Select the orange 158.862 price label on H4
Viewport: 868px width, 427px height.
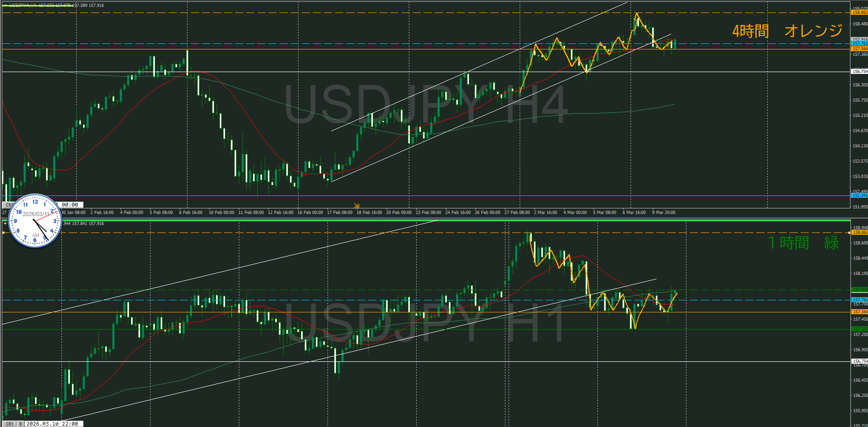tap(859, 12)
